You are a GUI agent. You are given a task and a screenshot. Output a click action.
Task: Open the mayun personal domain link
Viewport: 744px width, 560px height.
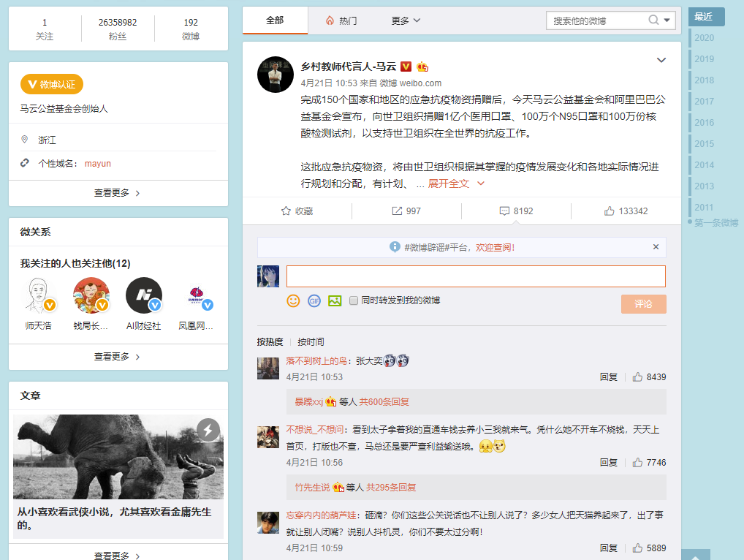coord(98,164)
